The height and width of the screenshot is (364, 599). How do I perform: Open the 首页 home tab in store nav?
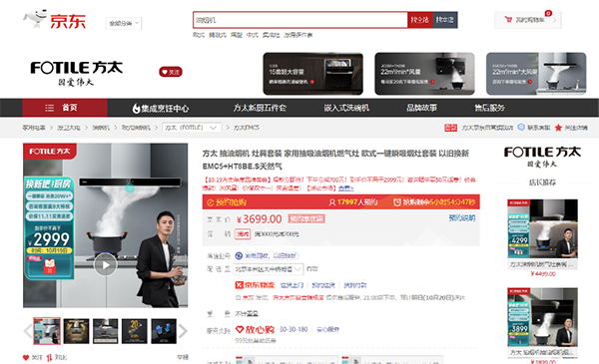(x=65, y=108)
